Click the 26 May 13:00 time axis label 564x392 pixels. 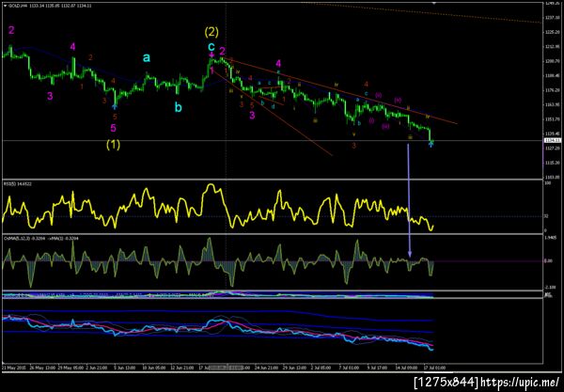click(42, 368)
